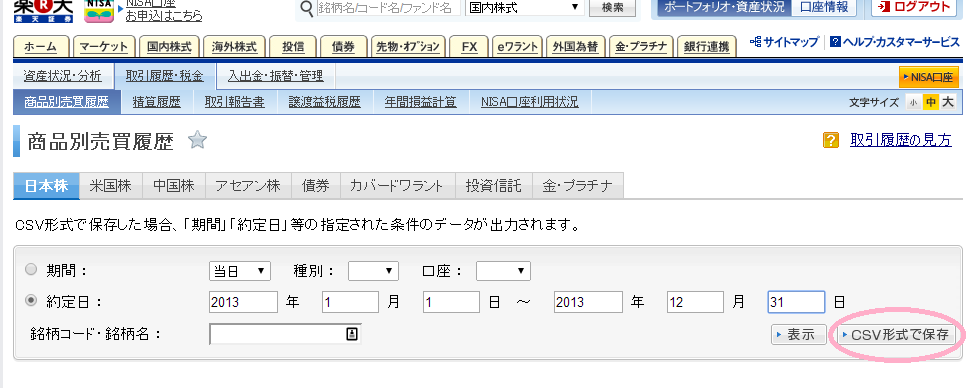Set font size to large (大)
This screenshot has height=388, width=972.
(947, 103)
